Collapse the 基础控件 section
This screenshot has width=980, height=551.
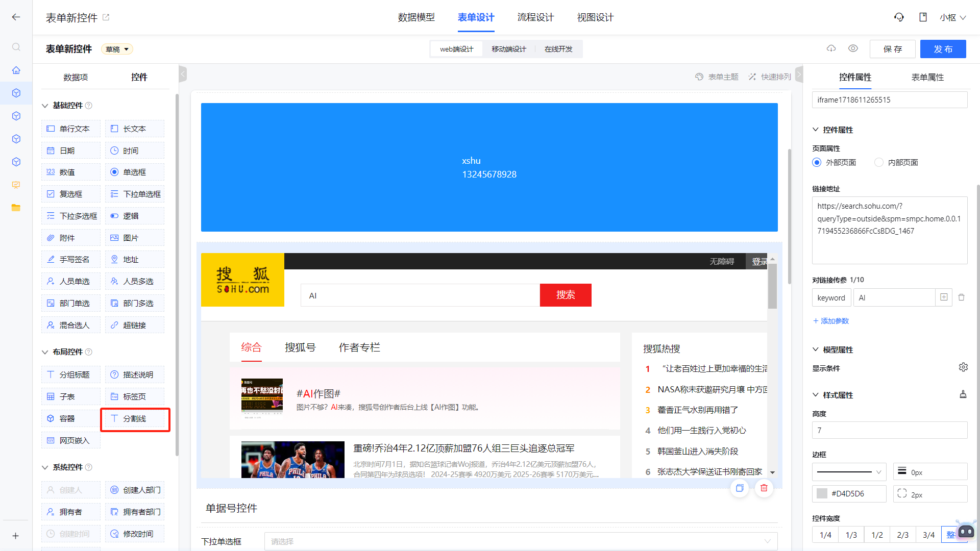tap(45, 106)
